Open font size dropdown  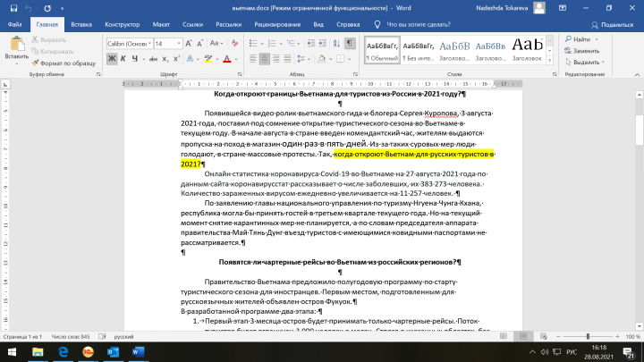179,44
